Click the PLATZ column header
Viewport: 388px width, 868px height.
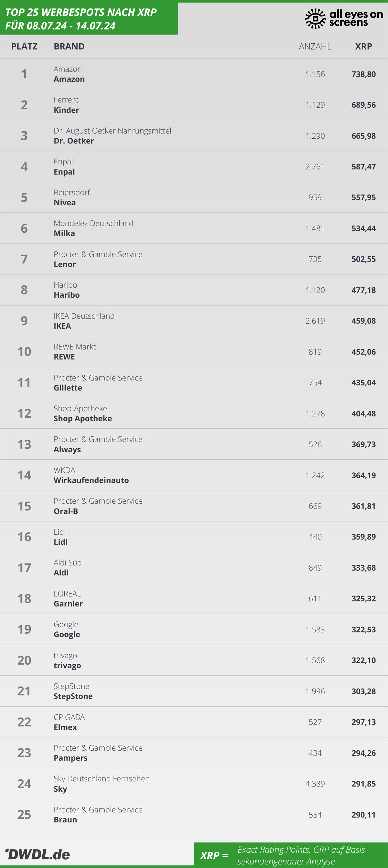(x=24, y=47)
